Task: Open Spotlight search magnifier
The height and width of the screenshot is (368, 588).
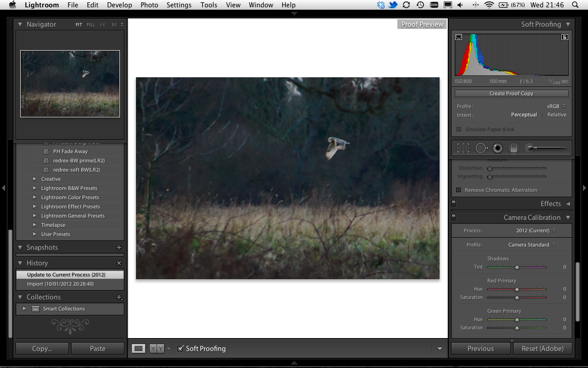Action: coord(575,5)
